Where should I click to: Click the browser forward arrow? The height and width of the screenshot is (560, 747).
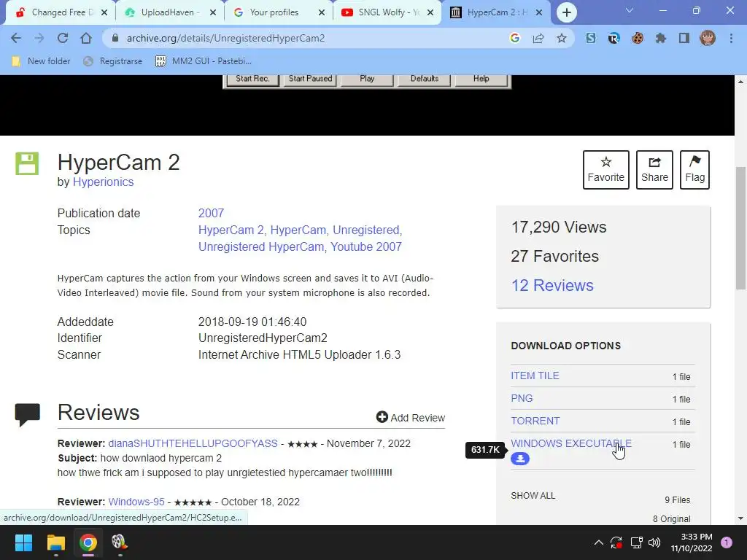point(39,38)
